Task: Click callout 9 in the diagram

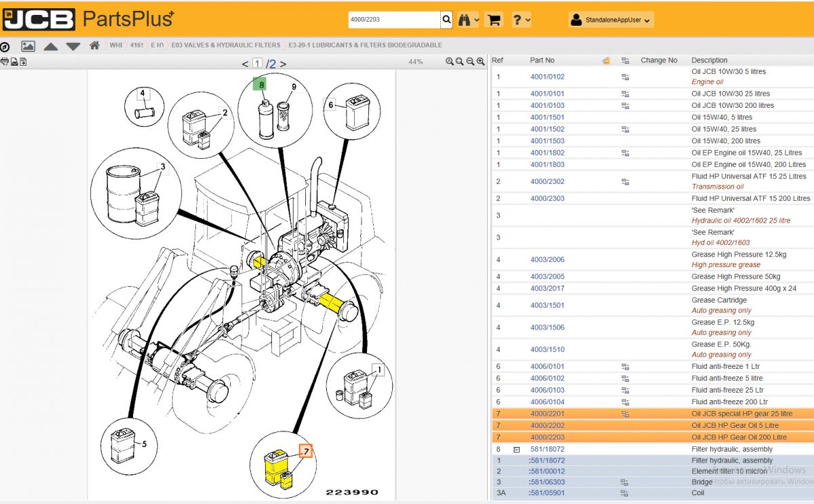Action: [294, 87]
